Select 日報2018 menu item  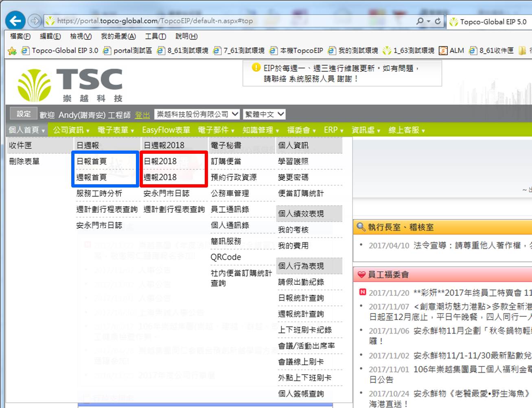pyautogui.click(x=160, y=161)
